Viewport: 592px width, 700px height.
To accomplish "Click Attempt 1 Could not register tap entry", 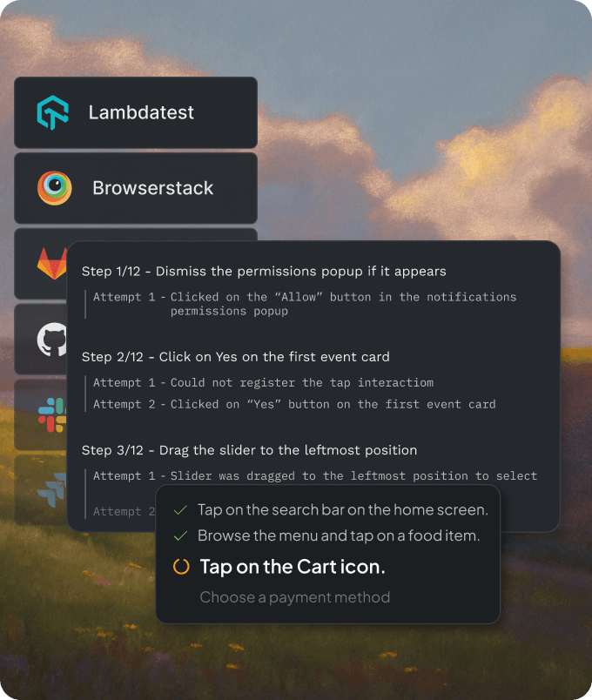I will [x=263, y=382].
